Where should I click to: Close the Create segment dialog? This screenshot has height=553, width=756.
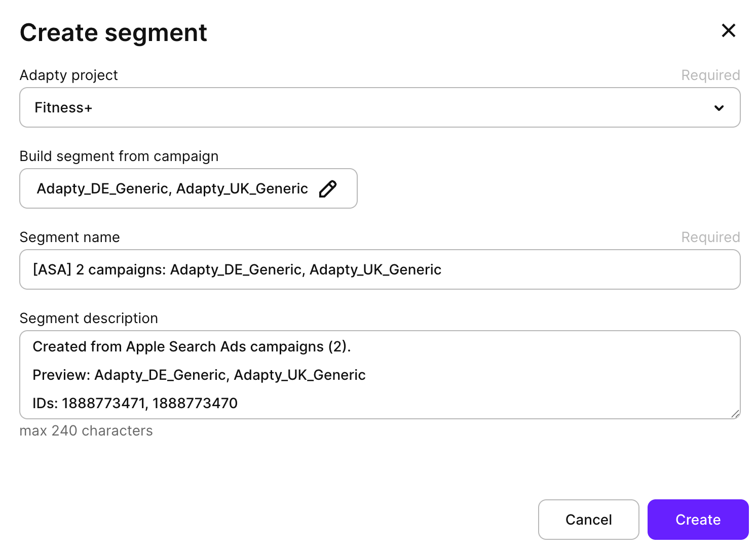coord(728,30)
